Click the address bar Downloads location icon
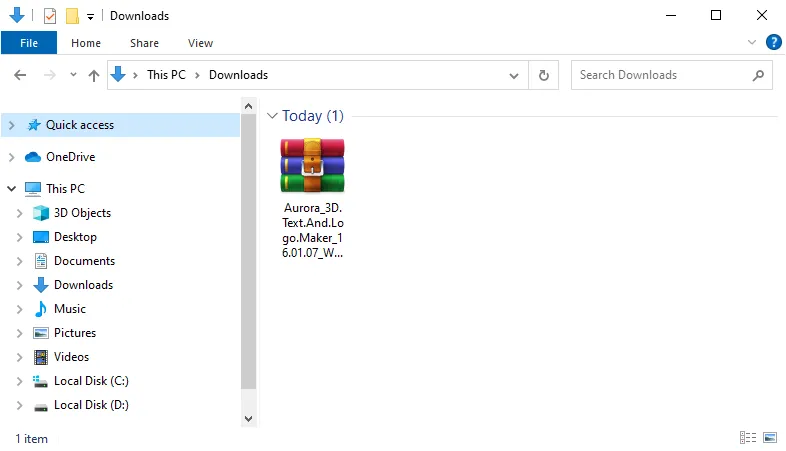This screenshot has height=451, width=786. pyautogui.click(x=118, y=74)
